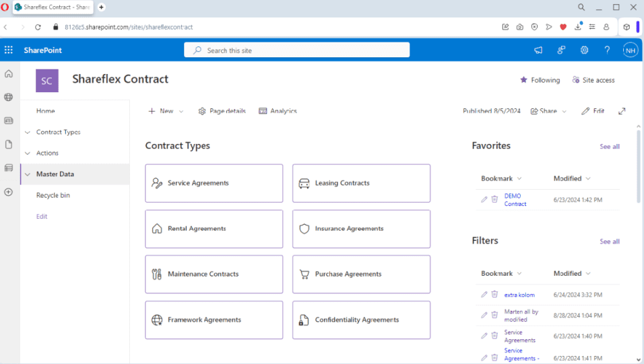Edit the DEMO Contract favorite pencil icon
This screenshot has width=644, height=364.
(484, 199)
